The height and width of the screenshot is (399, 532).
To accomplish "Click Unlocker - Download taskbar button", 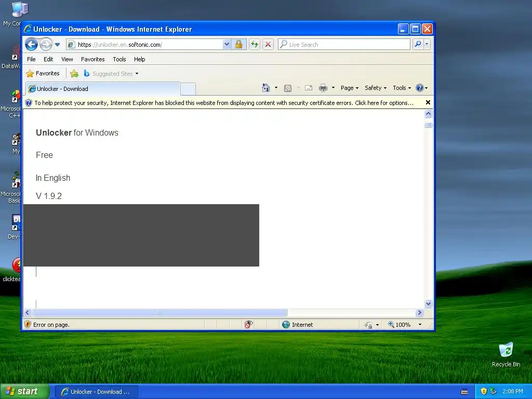I will 97,392.
